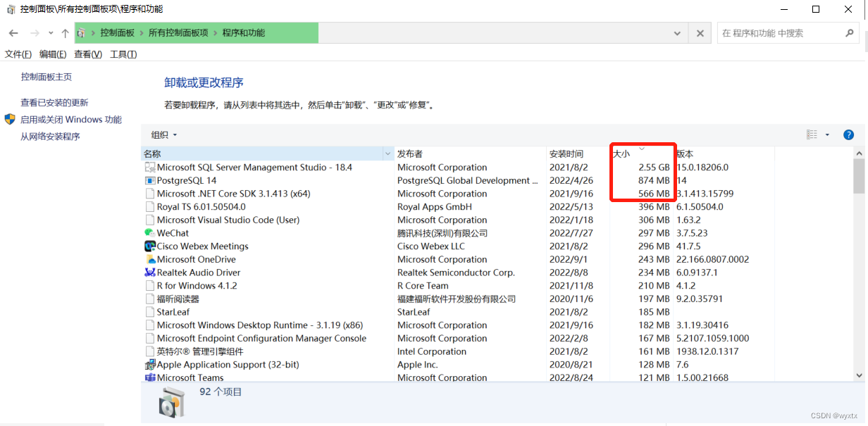Select the 福昕阅读器 program icon
Viewport: 868px width, 426px height.
(x=149, y=299)
